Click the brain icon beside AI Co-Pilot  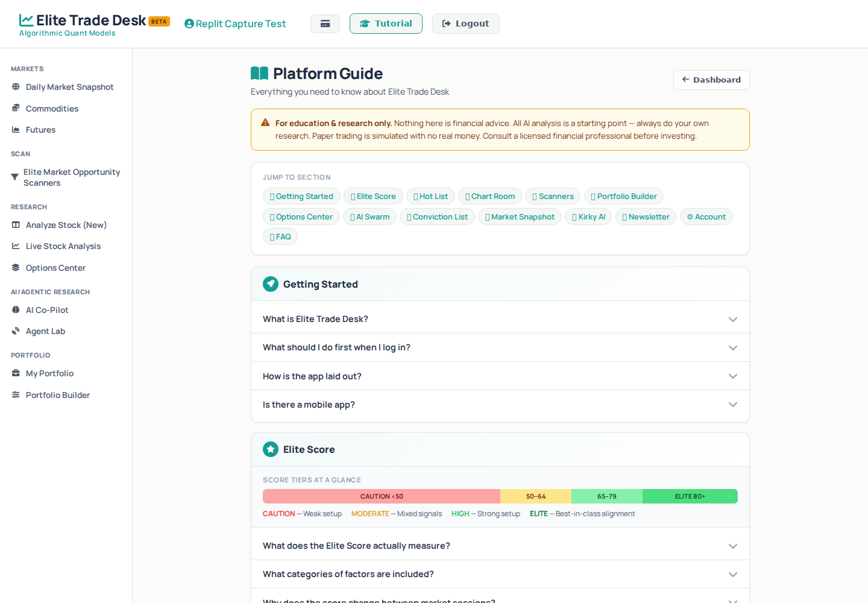(16, 310)
